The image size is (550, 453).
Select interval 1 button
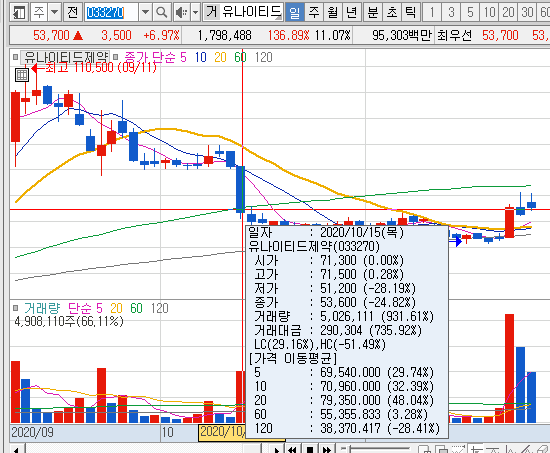432,13
